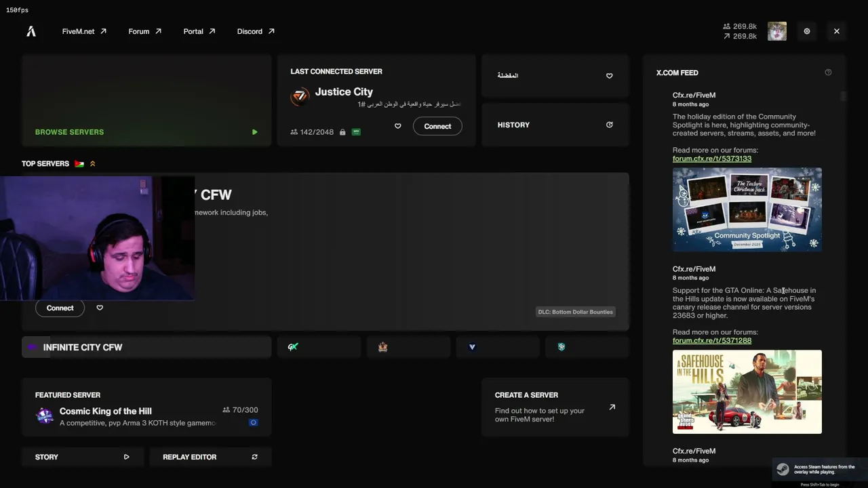Image resolution: width=868 pixels, height=488 pixels.
Task: Open the REPLAY EDITOR
Action: [210, 457]
